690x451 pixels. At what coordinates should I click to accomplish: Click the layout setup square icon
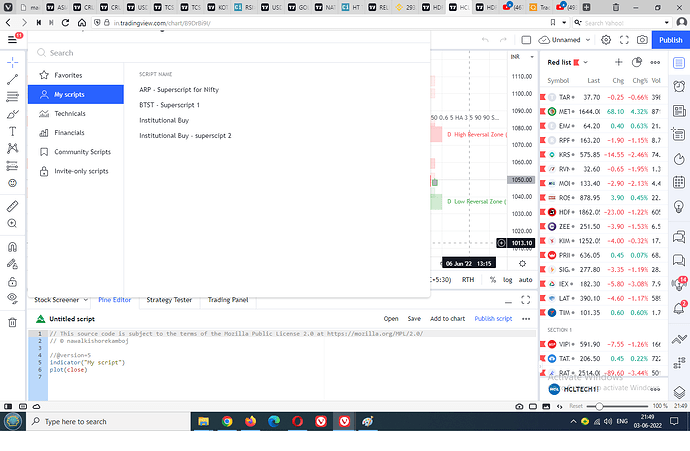click(526, 40)
